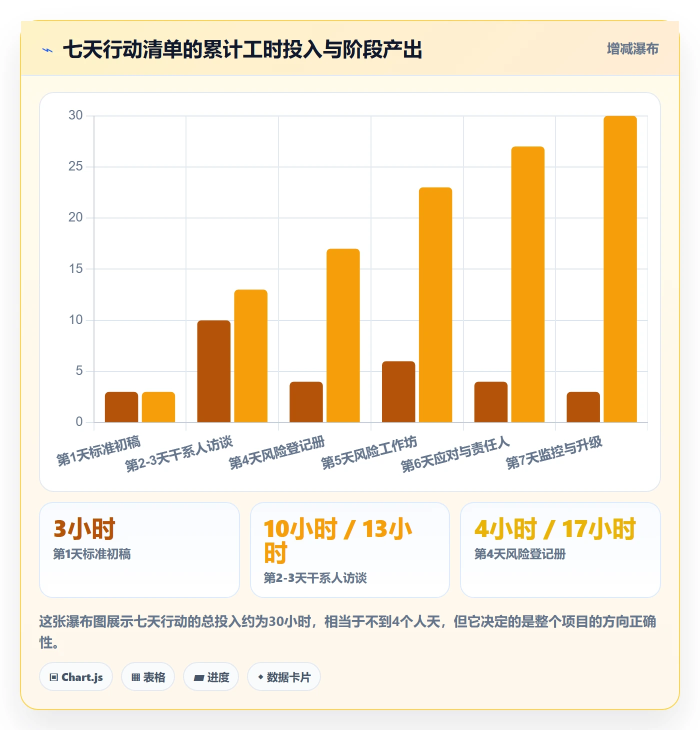700x730 pixels.
Task: Click the dark brown bar for 第4天风险登记册
Action: [x=306, y=402]
